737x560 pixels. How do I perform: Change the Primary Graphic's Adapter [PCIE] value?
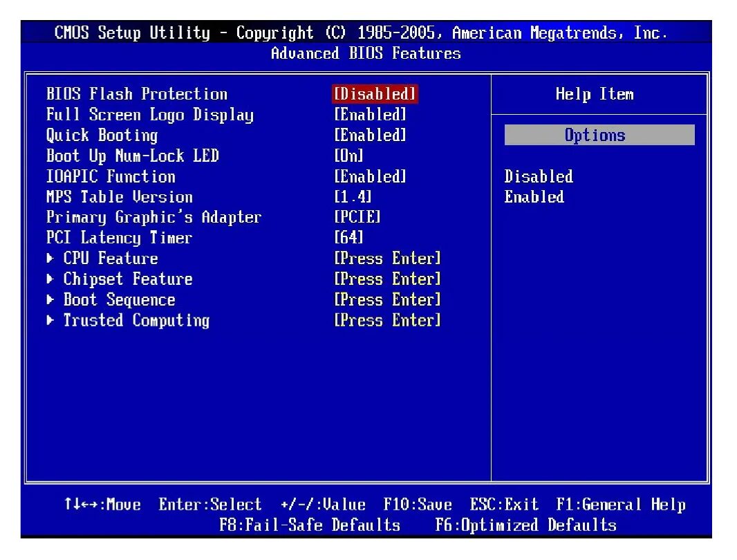[x=357, y=218]
